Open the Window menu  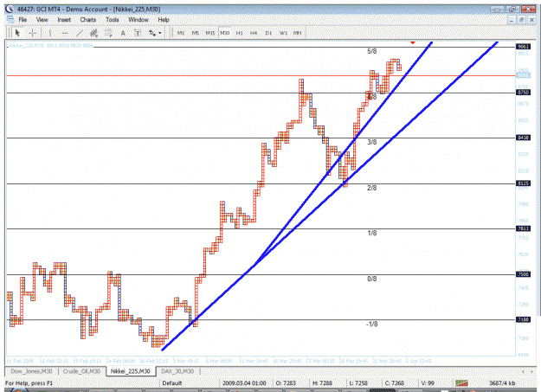pyautogui.click(x=138, y=20)
